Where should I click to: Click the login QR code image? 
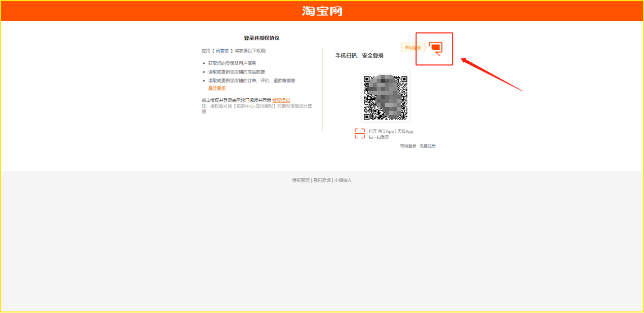click(x=386, y=97)
